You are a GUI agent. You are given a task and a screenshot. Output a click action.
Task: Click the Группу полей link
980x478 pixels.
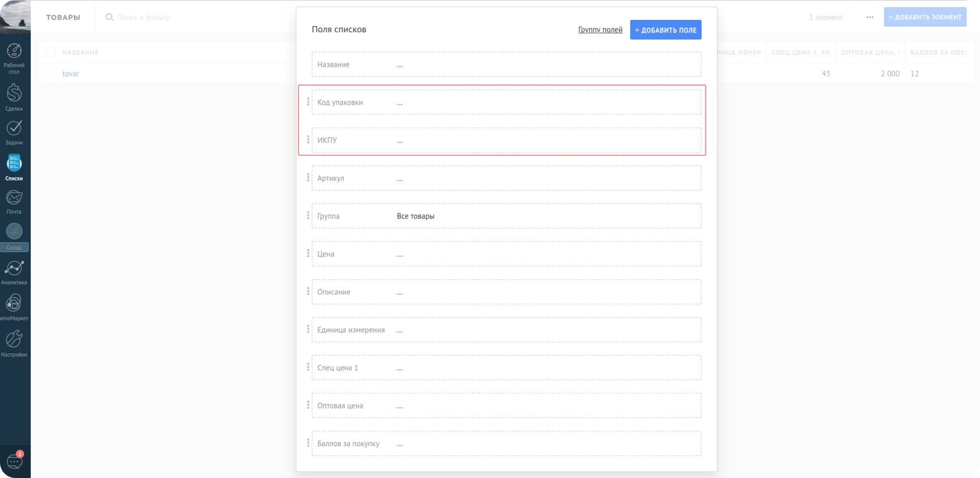[600, 30]
